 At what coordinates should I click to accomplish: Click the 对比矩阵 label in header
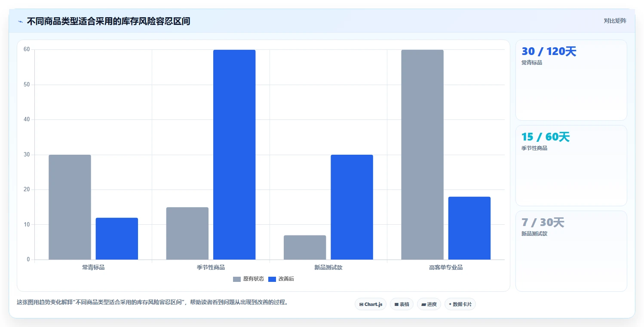[615, 21]
